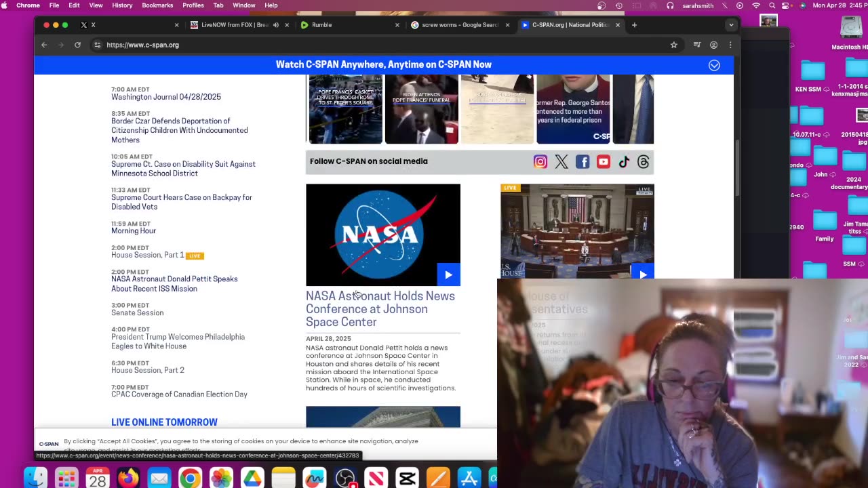868x488 pixels.
Task: Open the Photos app from the Dock
Action: [221, 479]
